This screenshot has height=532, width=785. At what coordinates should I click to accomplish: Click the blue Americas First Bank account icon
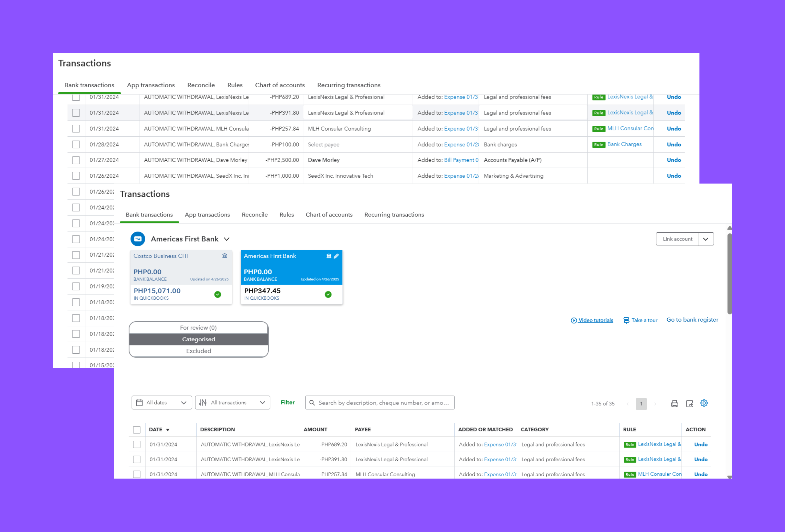click(x=138, y=239)
